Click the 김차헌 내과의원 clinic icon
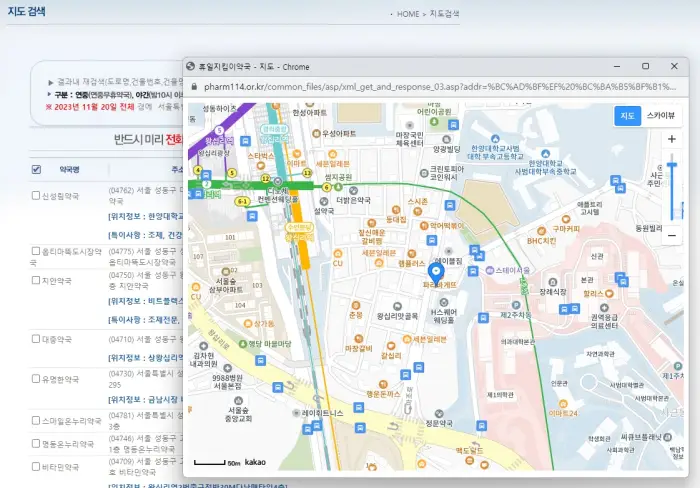The image size is (700, 488). [204, 346]
